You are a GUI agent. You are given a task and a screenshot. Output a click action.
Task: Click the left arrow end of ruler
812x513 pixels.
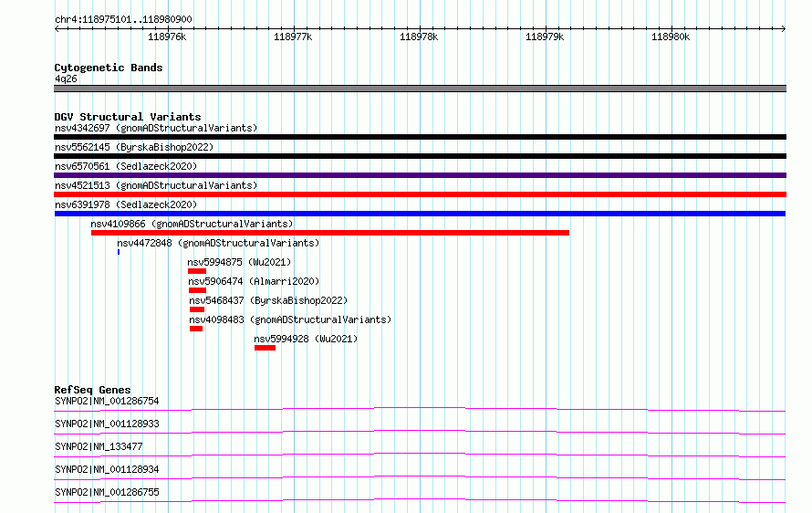[57, 29]
